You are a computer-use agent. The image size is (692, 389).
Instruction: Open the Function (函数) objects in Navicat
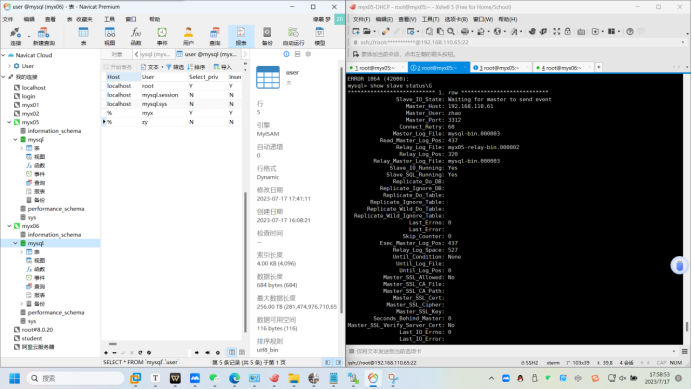point(135,36)
